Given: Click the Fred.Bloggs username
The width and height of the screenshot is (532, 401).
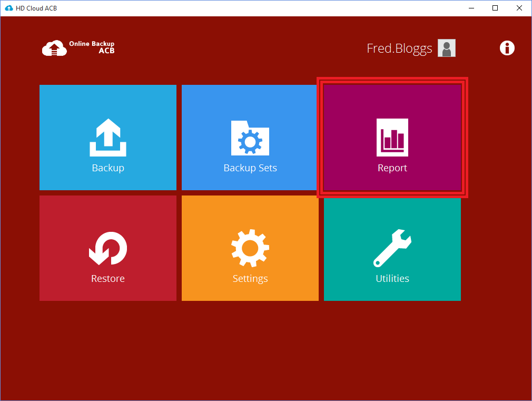Looking at the screenshot, I should pyautogui.click(x=399, y=48).
